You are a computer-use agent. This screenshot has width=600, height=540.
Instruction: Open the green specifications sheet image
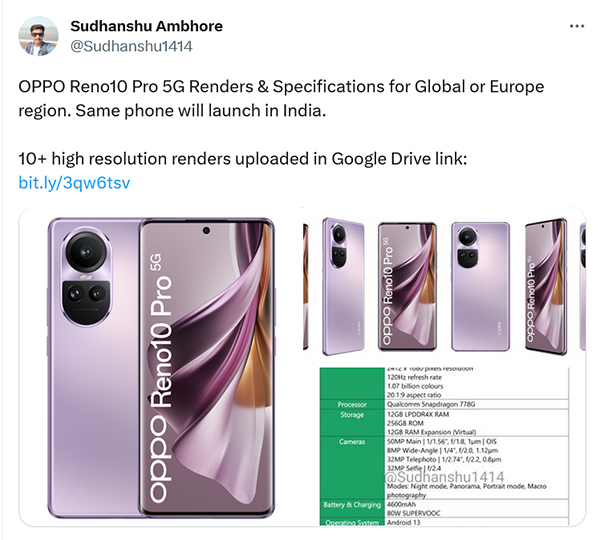(x=444, y=452)
